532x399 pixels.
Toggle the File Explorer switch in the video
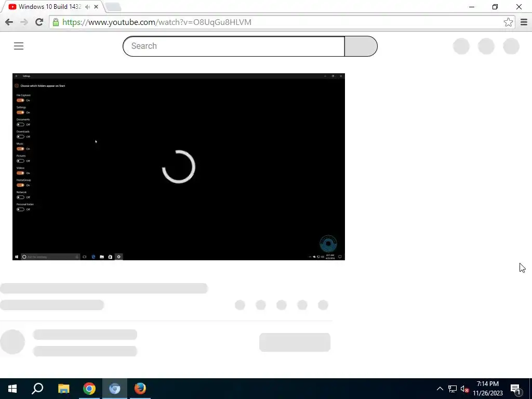click(x=20, y=100)
